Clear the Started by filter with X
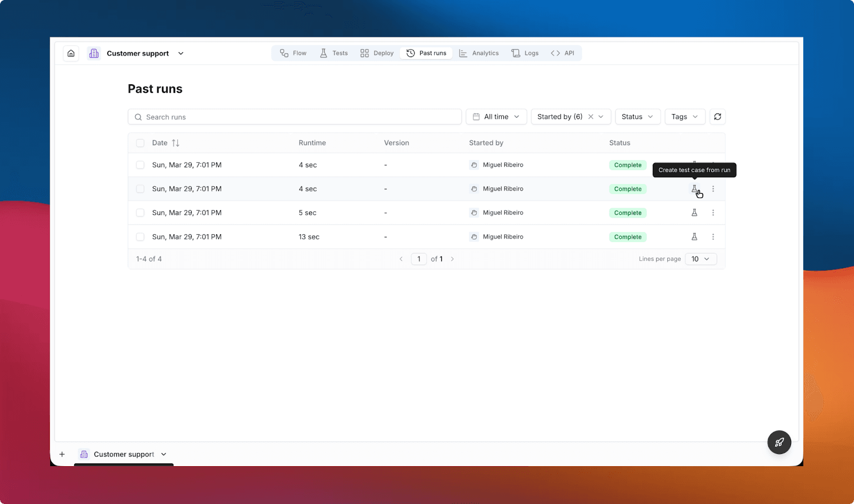 click(x=591, y=117)
